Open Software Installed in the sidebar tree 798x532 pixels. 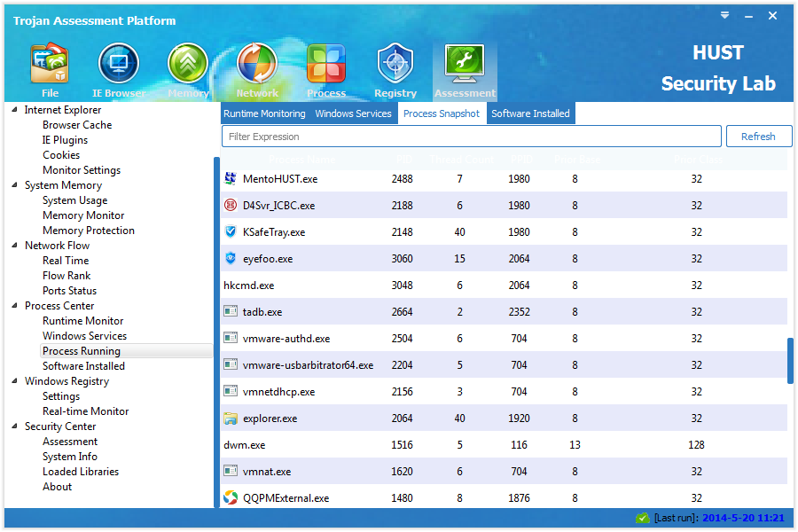point(83,366)
